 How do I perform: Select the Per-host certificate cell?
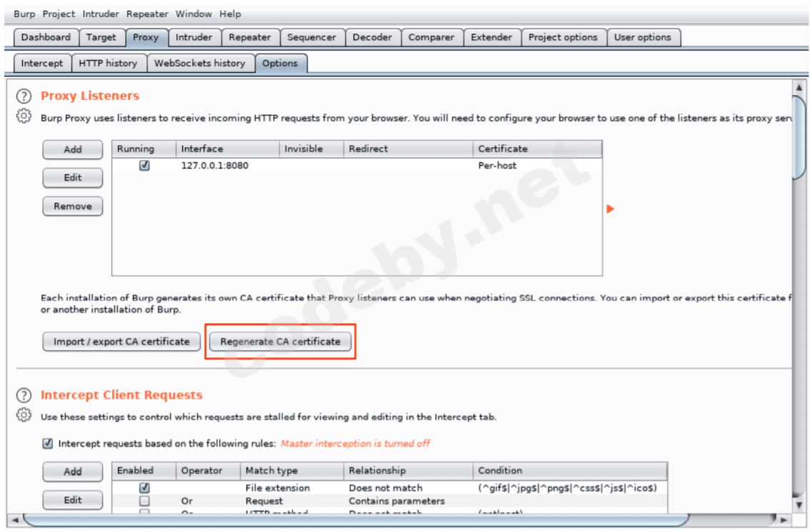pyautogui.click(x=497, y=165)
